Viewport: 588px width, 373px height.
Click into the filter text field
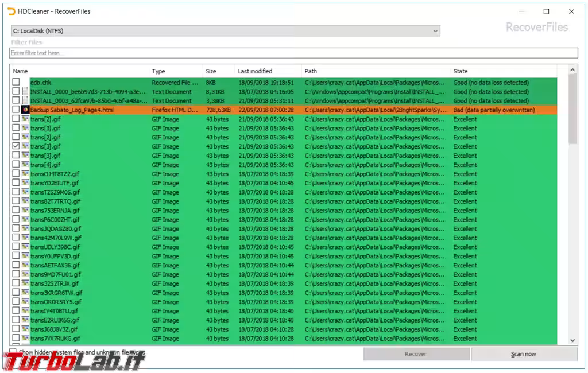(x=293, y=53)
